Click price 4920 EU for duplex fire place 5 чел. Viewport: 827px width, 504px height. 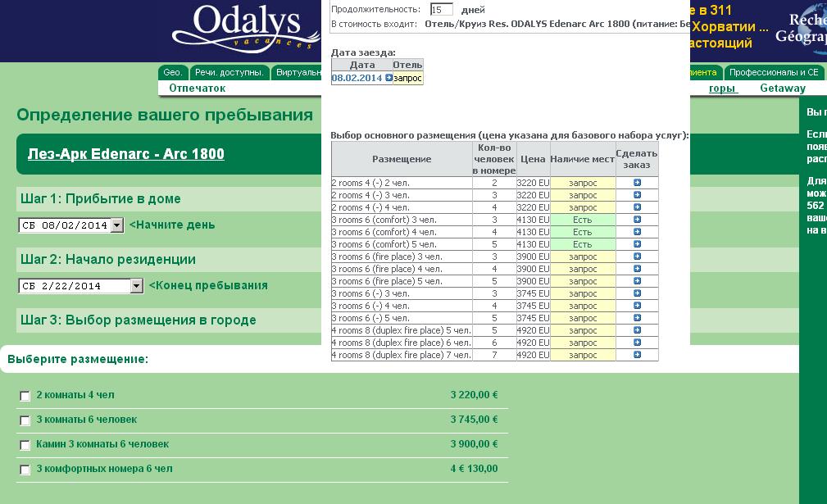534,330
